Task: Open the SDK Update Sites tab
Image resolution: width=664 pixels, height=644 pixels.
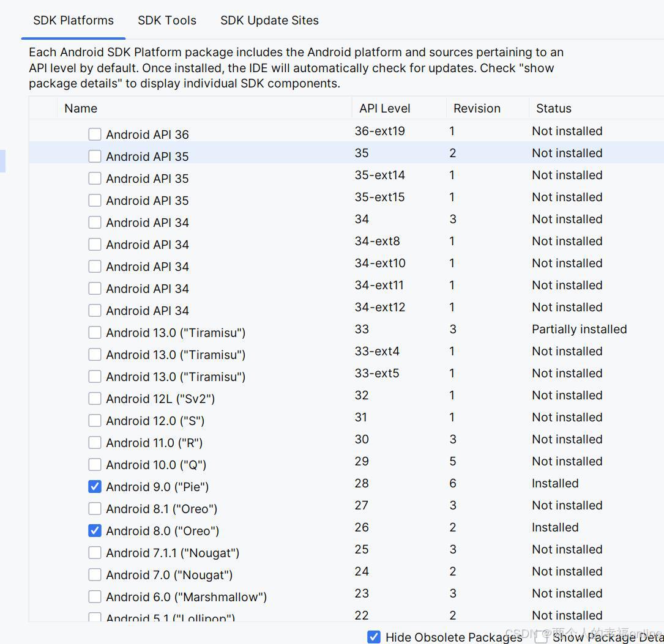Action: pos(269,20)
